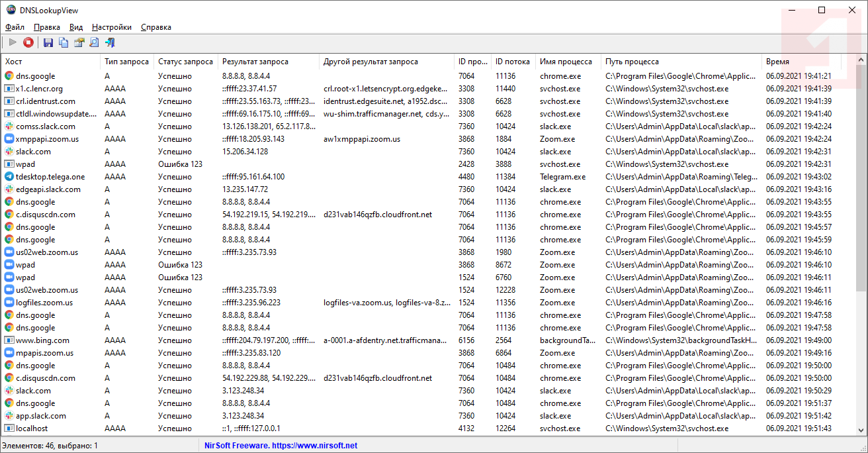Click the vertical scrollbar thumb
The height and width of the screenshot is (453, 868).
(x=861, y=179)
